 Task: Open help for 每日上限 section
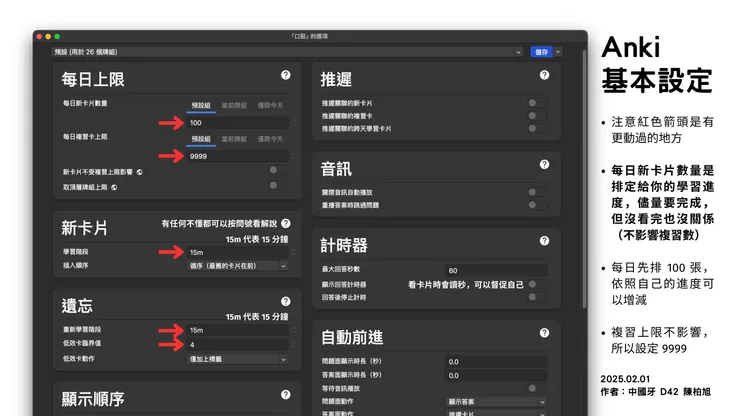(286, 75)
